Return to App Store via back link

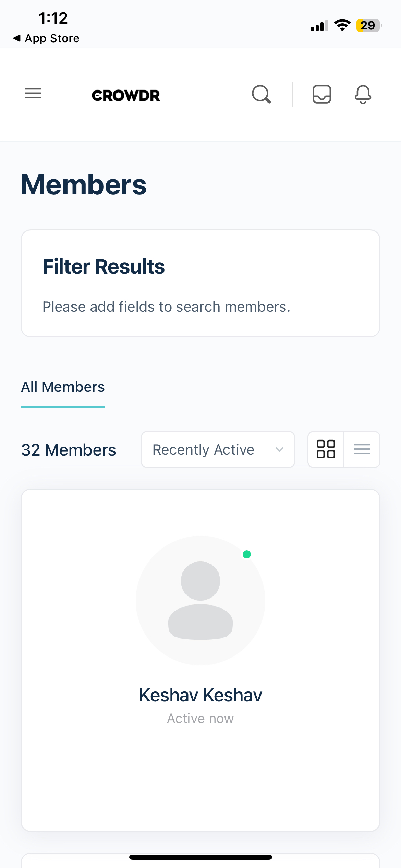point(46,38)
